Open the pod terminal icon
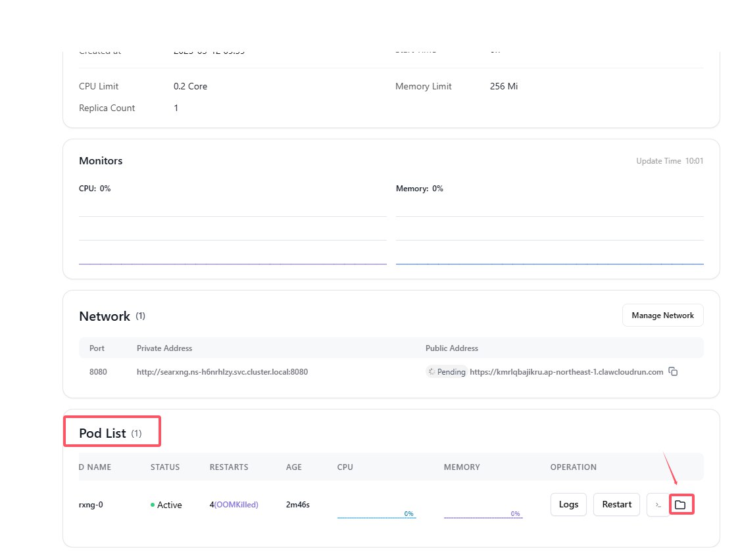 pyautogui.click(x=658, y=505)
